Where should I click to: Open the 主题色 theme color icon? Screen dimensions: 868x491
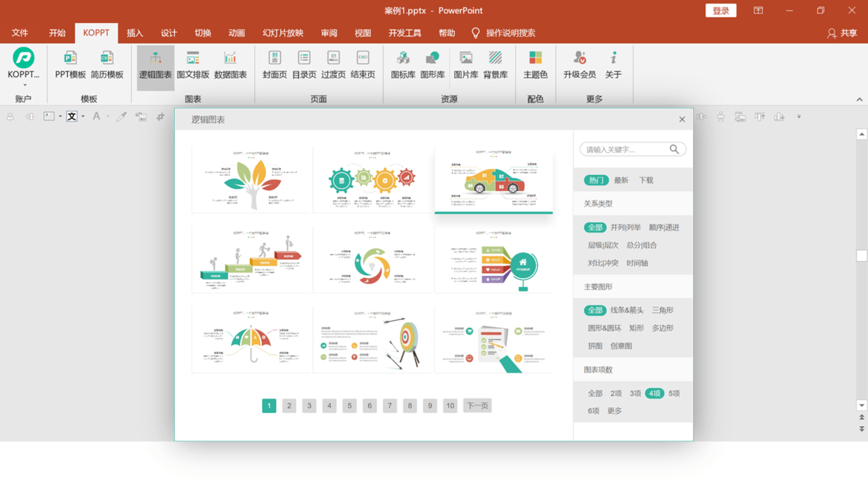tap(535, 64)
